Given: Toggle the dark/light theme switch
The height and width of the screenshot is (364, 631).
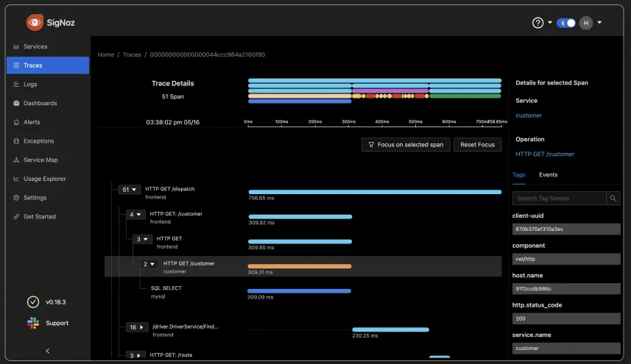Looking at the screenshot, I should pyautogui.click(x=566, y=23).
